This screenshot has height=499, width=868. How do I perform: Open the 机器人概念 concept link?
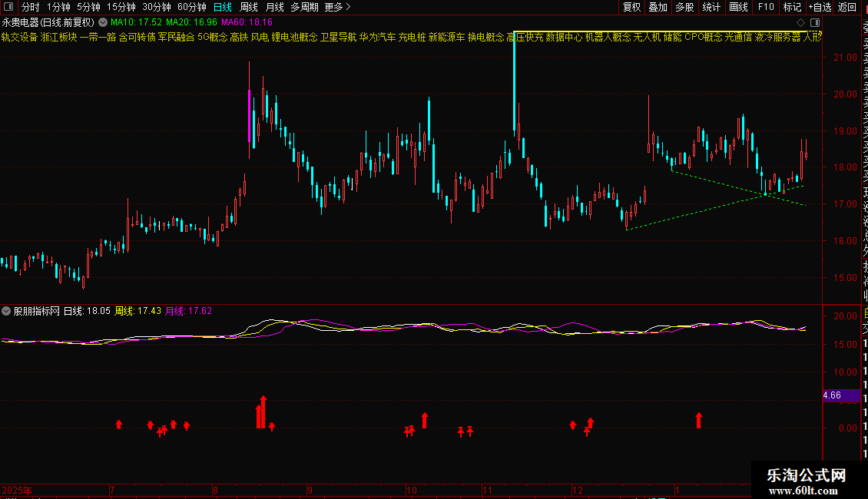608,37
